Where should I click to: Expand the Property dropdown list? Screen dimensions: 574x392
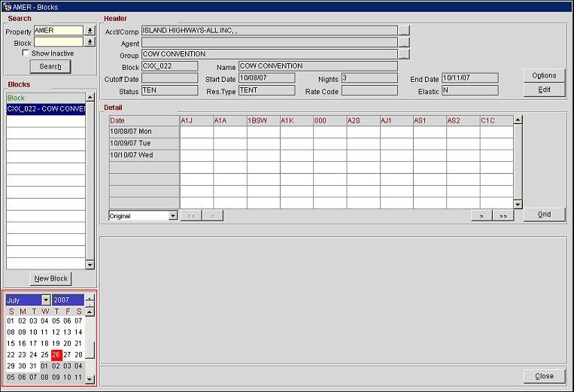point(90,31)
